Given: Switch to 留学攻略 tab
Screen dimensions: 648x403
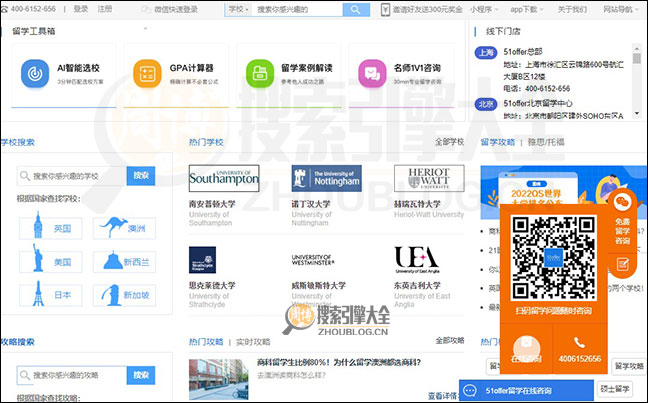Looking at the screenshot, I should click(498, 142).
